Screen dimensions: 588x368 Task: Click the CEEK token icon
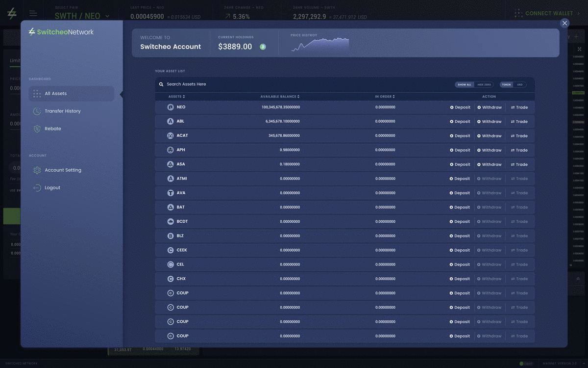(x=171, y=250)
